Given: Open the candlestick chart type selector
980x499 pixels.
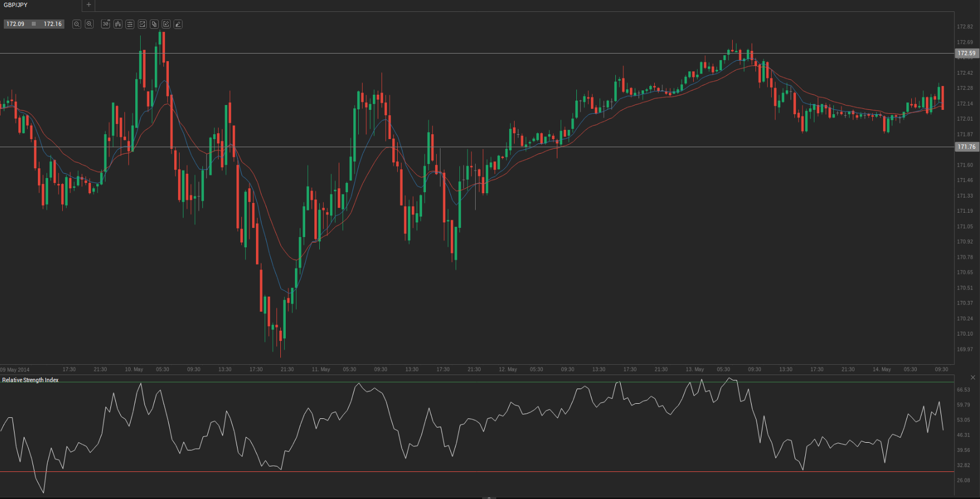Looking at the screenshot, I should point(118,24).
